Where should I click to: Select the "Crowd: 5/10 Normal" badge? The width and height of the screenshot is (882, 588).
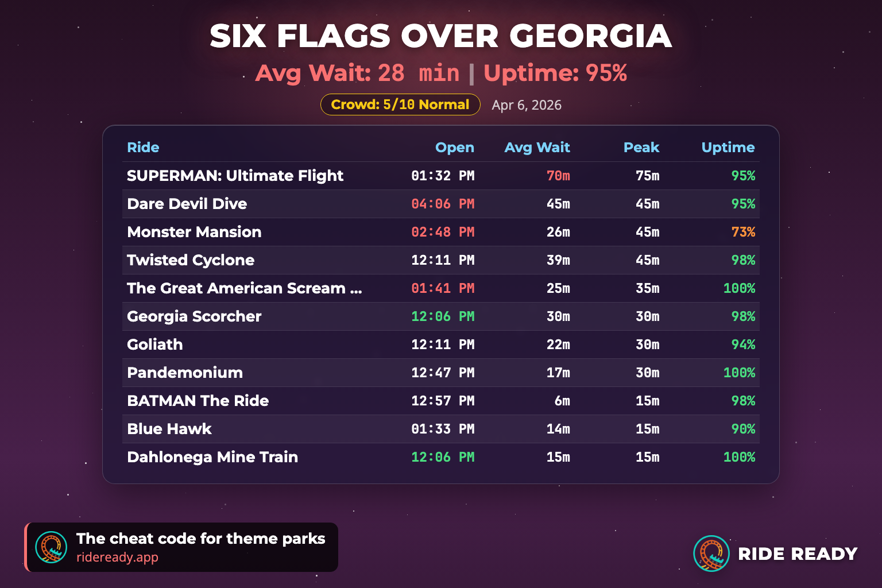[x=400, y=105]
